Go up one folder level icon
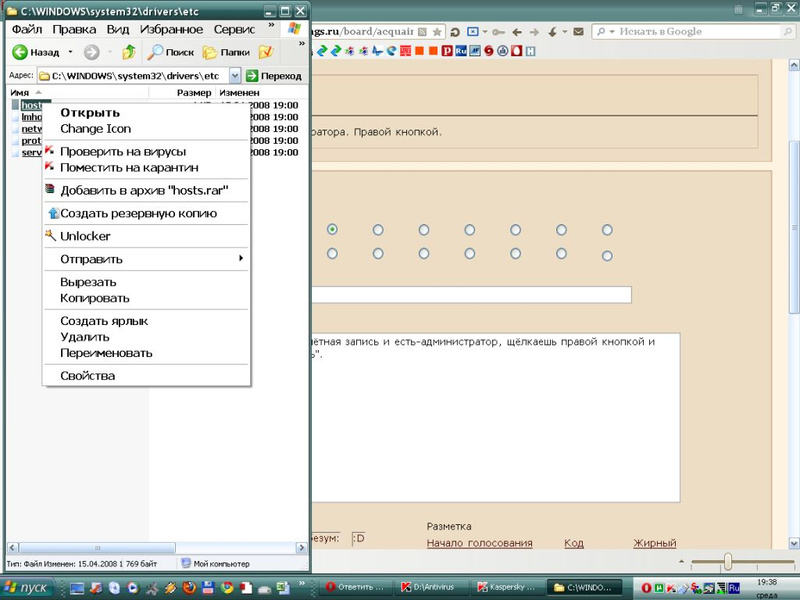Viewport: 800px width, 600px height. (128, 52)
